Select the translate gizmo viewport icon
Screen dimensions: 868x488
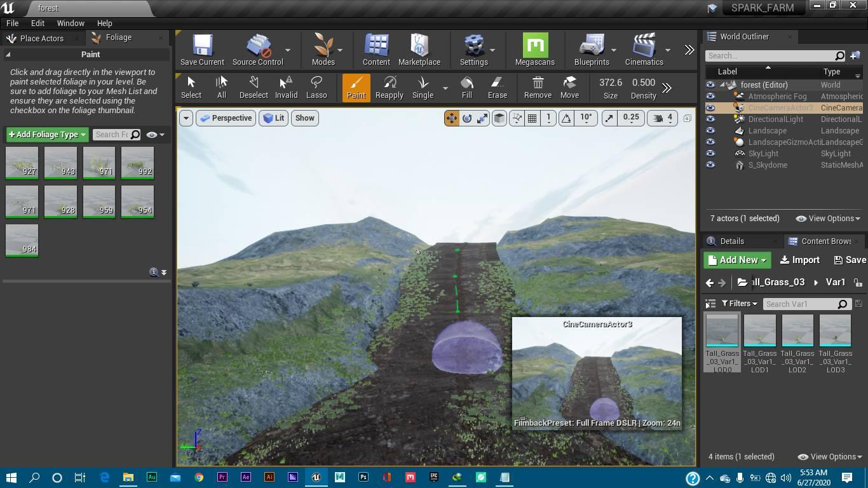452,118
